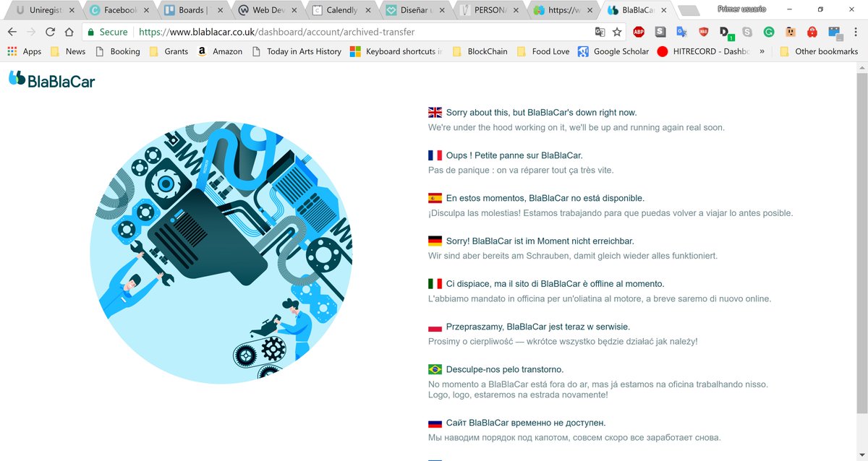868x461 pixels.
Task: Open the Other bookmarks folder
Action: [x=819, y=51]
